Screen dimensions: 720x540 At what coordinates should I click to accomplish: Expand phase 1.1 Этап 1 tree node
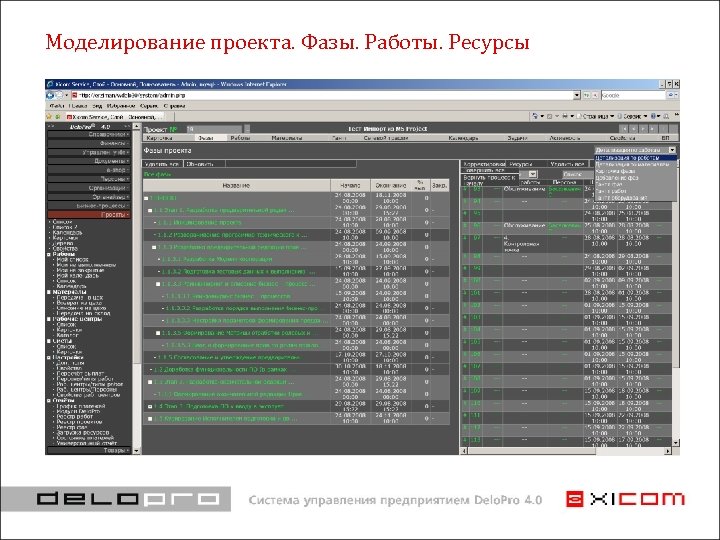150,210
